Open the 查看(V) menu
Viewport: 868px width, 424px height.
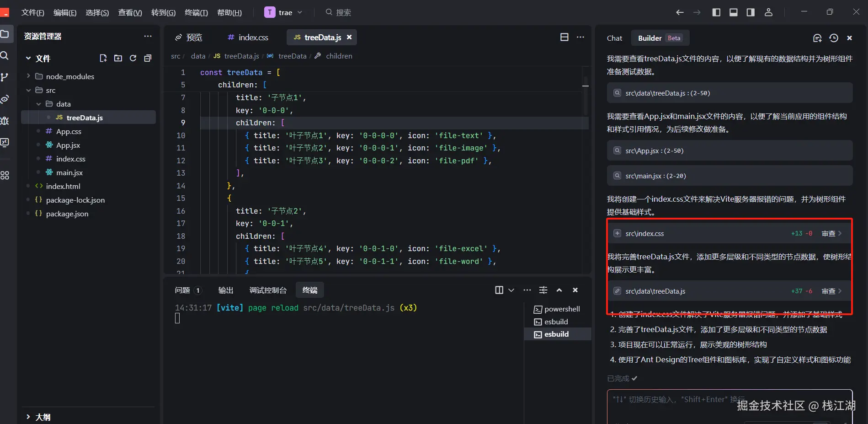click(x=130, y=12)
